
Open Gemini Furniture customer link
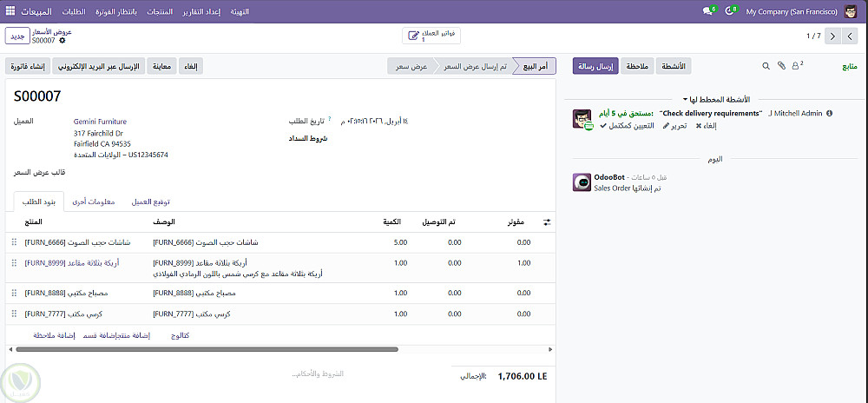pos(100,122)
